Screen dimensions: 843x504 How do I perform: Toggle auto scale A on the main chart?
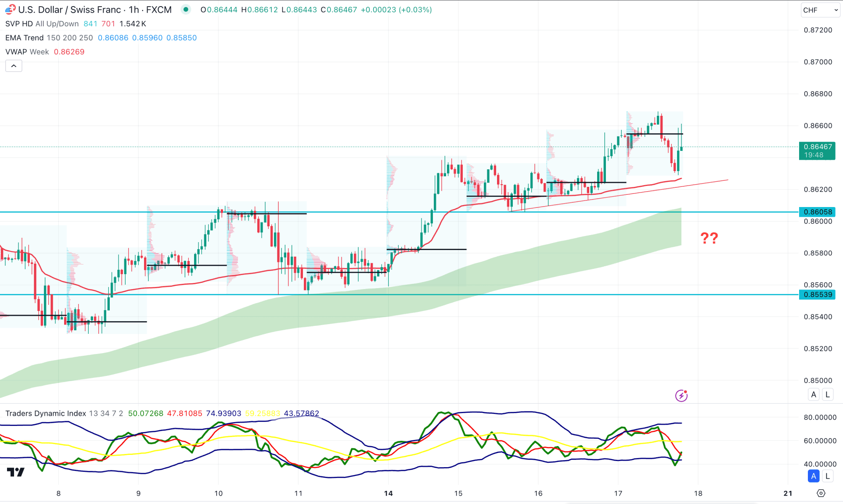(x=814, y=394)
